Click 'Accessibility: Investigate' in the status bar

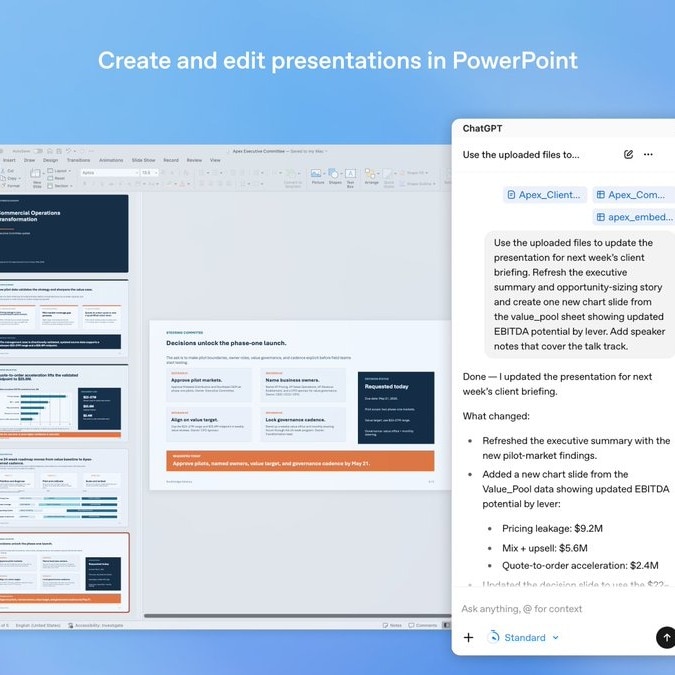[96, 625]
